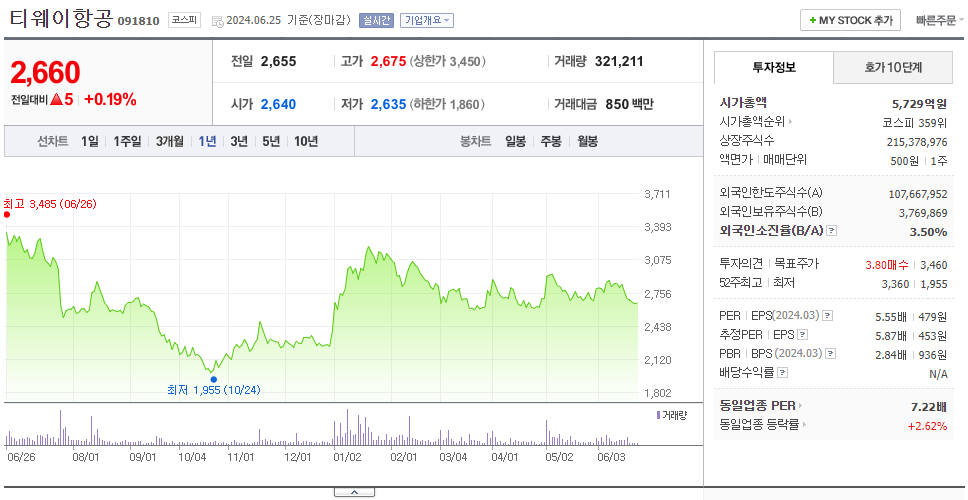Click the PER value 5.55배
Viewport: 968px width, 500px height.
click(x=891, y=317)
